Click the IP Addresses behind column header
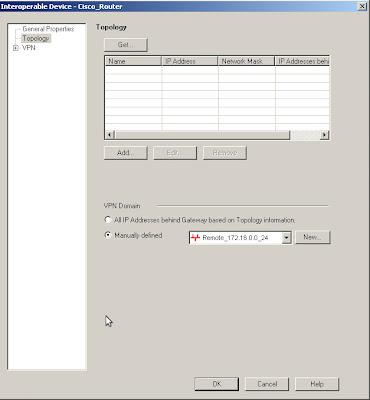Image resolution: width=370 pixels, height=400 pixels. (x=302, y=61)
